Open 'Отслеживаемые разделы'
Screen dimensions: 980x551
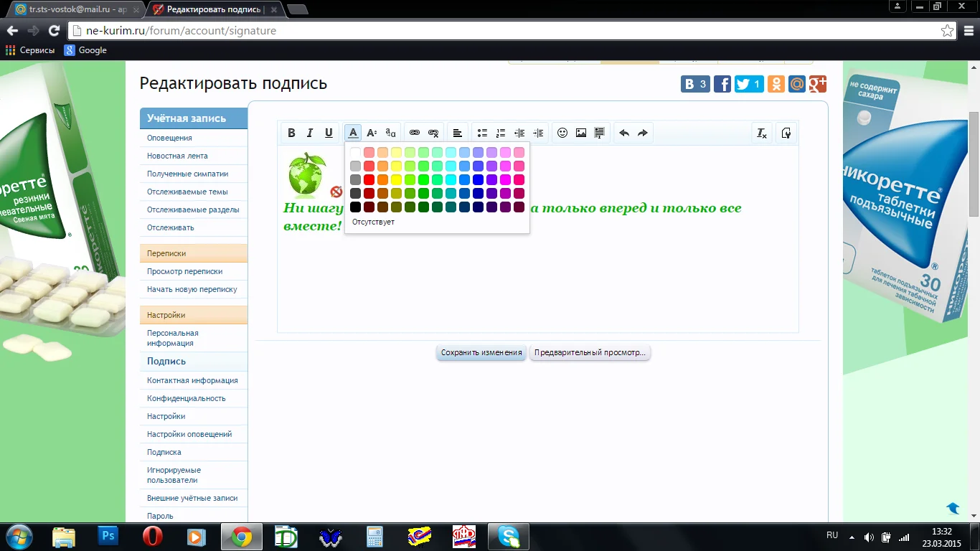pos(193,209)
